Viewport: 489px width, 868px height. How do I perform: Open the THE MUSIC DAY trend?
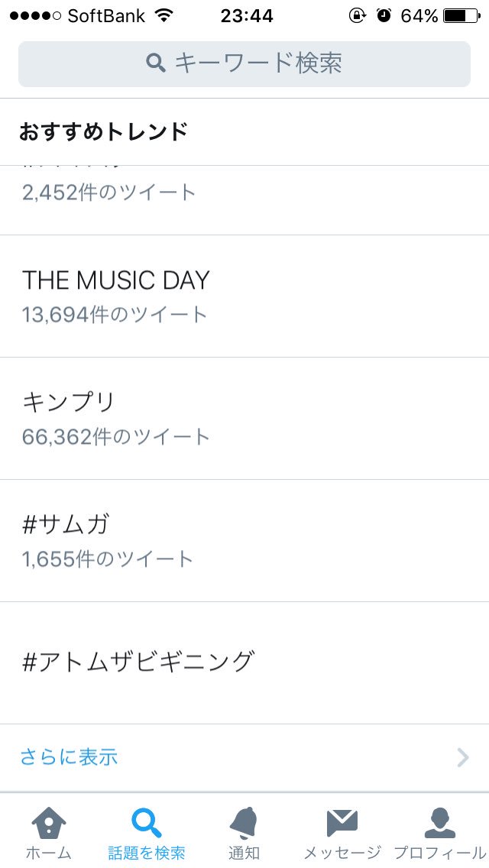[x=115, y=280]
